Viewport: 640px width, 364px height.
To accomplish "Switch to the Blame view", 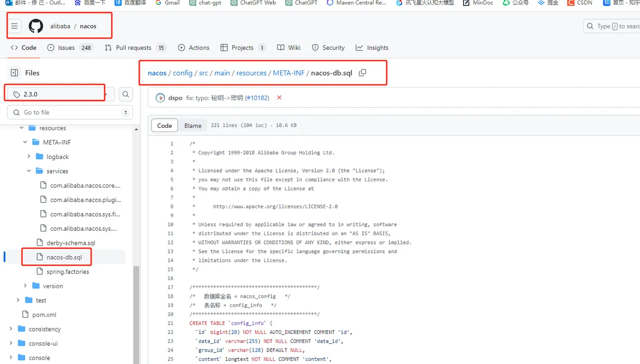I will tap(193, 126).
